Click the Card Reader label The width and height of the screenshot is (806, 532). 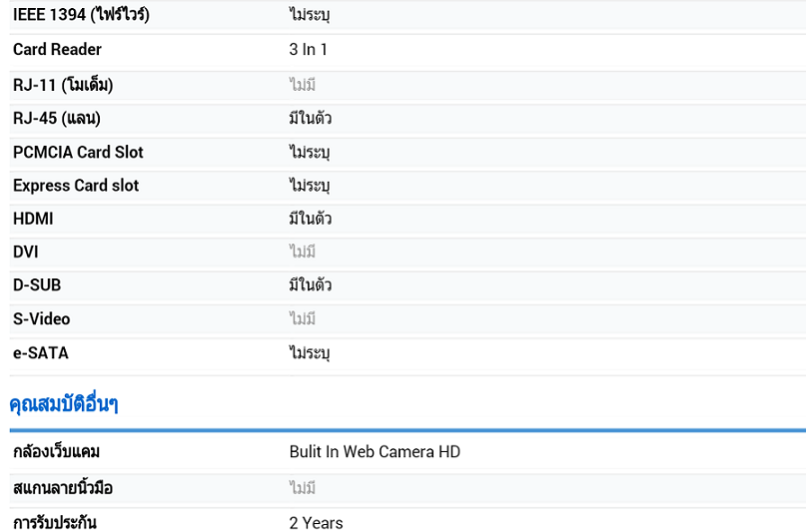[57, 50]
